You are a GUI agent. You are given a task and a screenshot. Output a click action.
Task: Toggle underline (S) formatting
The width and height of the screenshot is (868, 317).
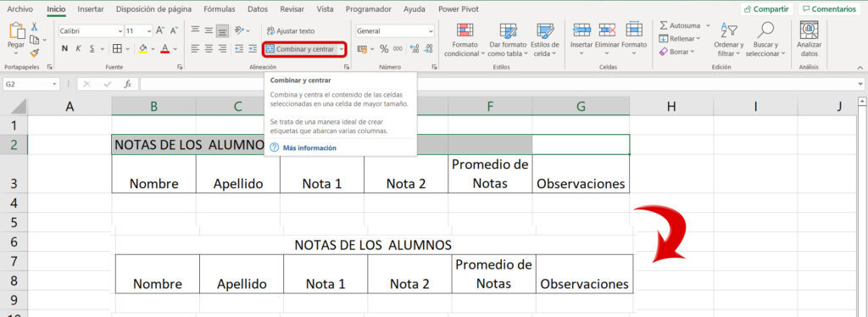click(92, 48)
